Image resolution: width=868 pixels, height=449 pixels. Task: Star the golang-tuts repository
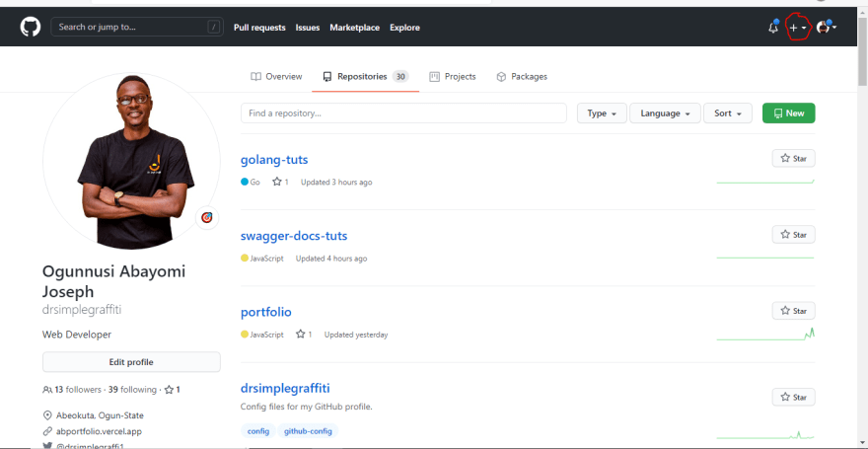[x=793, y=158]
